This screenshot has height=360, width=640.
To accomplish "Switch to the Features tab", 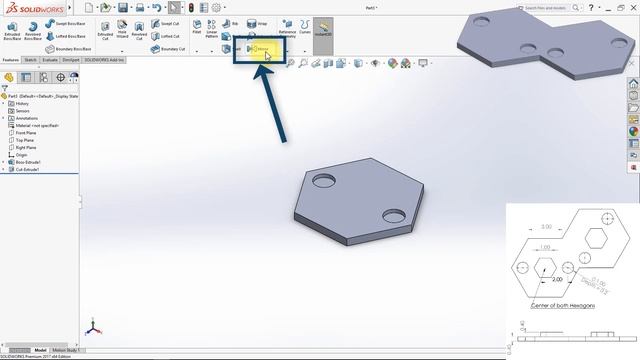I will point(11,60).
